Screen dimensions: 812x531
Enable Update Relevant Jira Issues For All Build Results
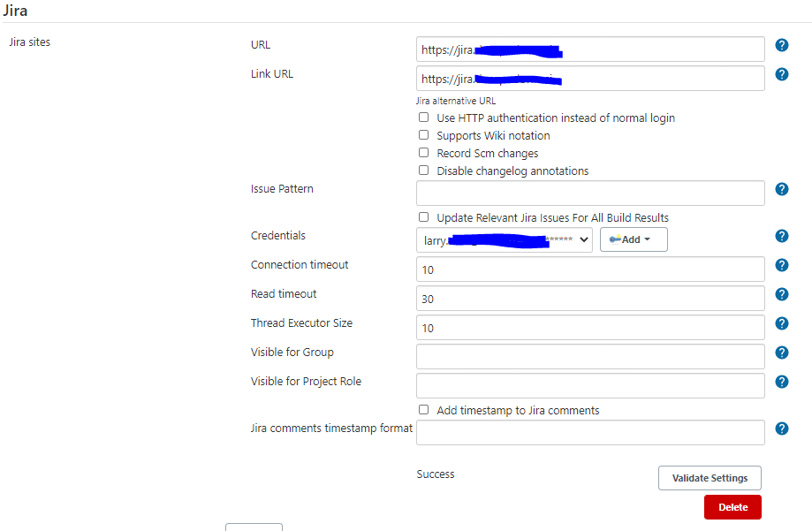coord(423,216)
